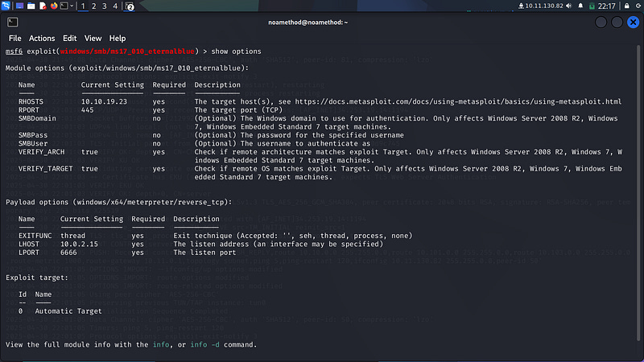Open the File menu
644x362 pixels.
point(14,38)
